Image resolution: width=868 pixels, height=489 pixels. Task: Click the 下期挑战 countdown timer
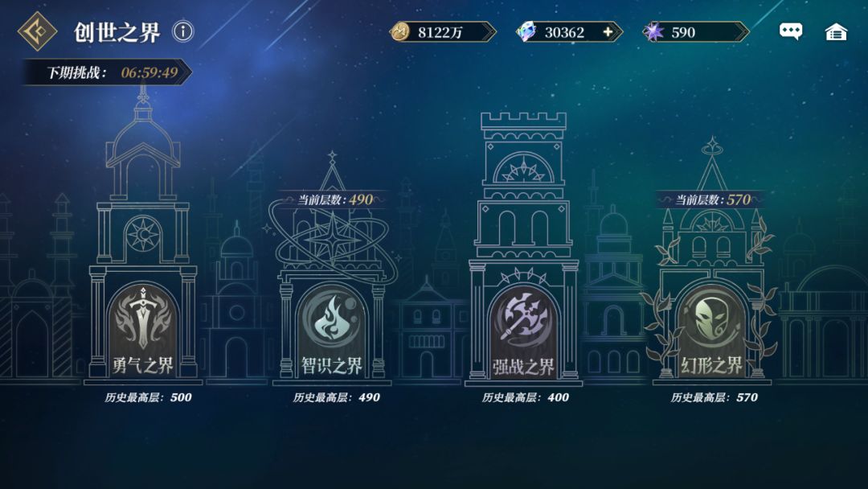pyautogui.click(x=149, y=72)
